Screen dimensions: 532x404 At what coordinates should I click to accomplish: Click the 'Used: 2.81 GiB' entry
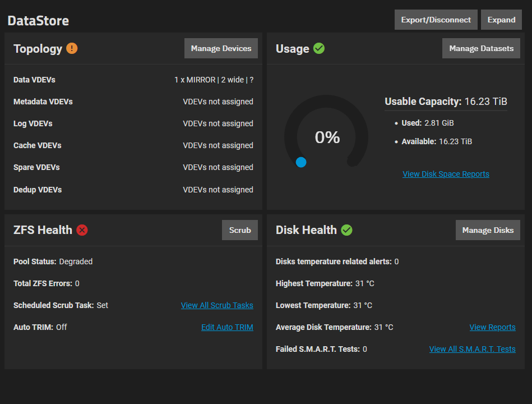[428, 123]
